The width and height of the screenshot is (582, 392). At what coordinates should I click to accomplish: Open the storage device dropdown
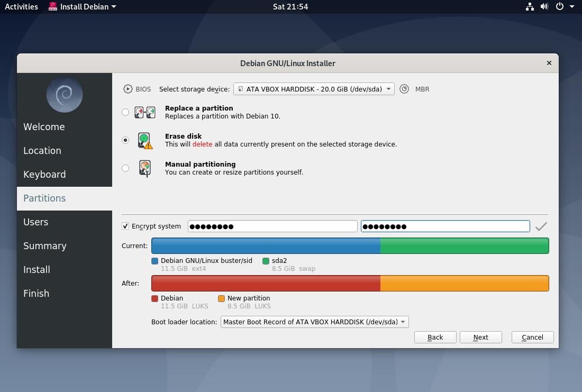coord(314,89)
